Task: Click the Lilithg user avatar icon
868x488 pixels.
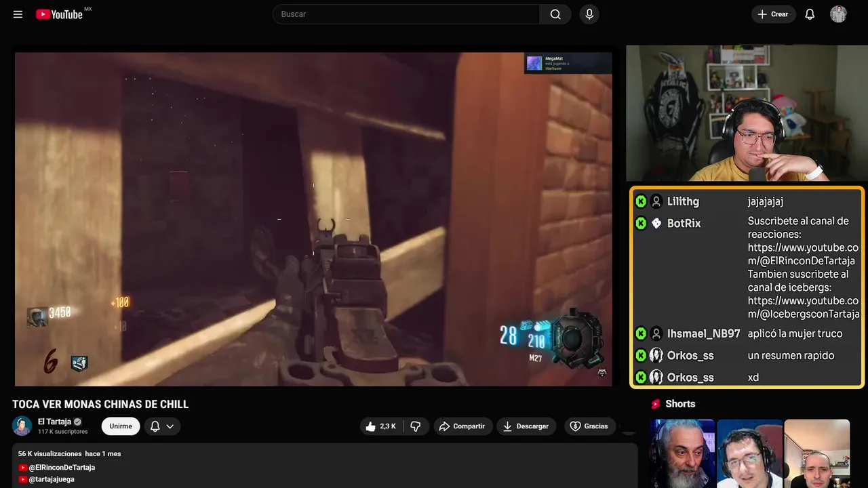Action: pyautogui.click(x=656, y=201)
